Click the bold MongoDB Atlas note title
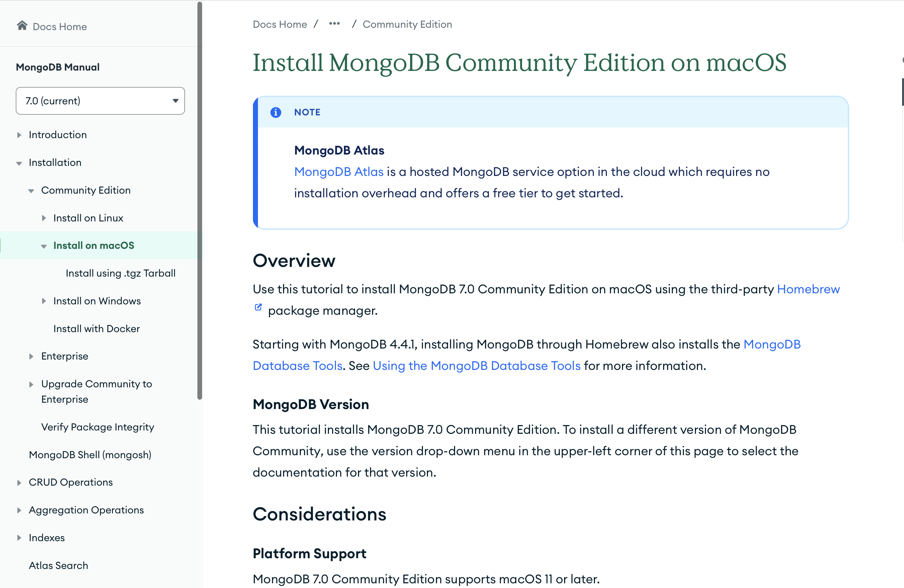This screenshot has height=588, width=904. point(339,151)
